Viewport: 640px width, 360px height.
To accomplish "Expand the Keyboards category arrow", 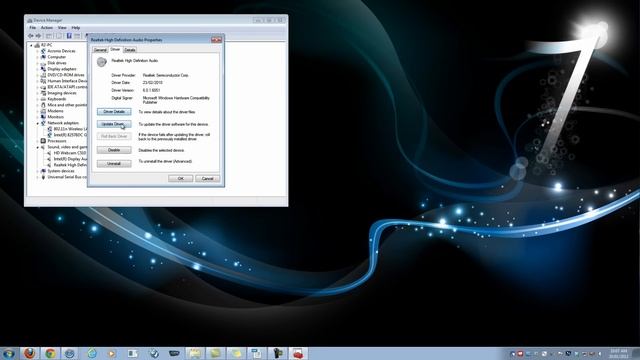I will point(37,99).
